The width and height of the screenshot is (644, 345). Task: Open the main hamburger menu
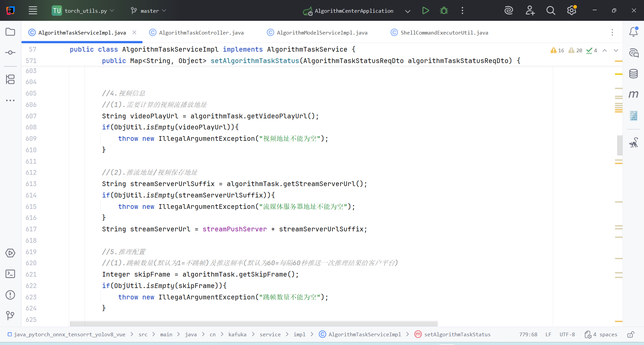click(33, 10)
